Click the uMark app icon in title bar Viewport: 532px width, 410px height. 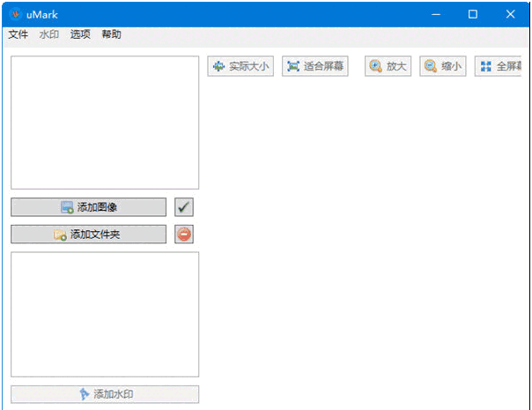click(15, 14)
